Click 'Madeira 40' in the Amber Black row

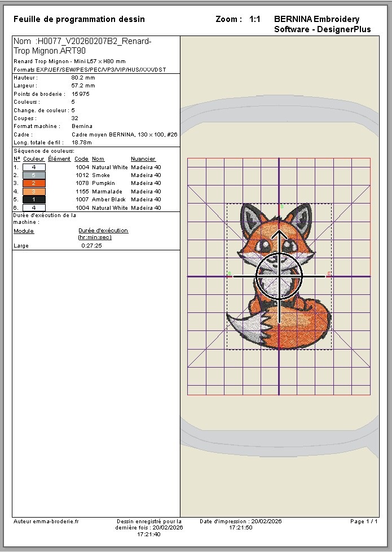coord(146,199)
